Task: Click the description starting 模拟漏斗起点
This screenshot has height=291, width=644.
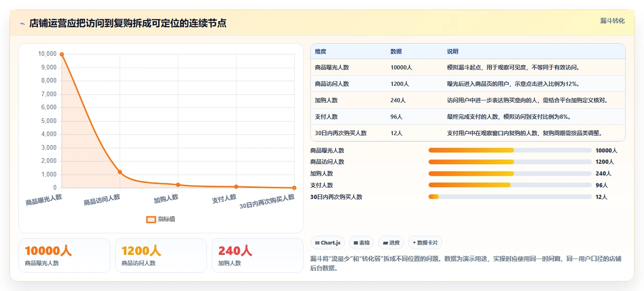Action: [x=514, y=68]
